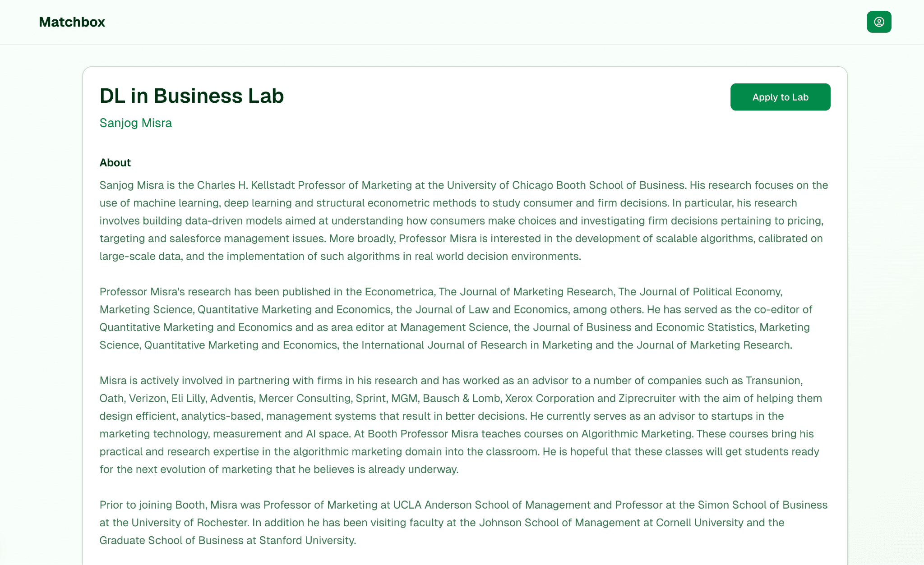Click the Matchbox brand in the top bar
This screenshot has width=924, height=565.
pos(72,21)
